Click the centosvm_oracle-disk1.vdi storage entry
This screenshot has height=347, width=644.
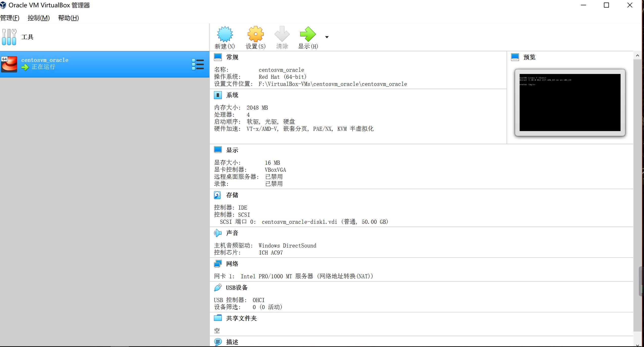[x=299, y=222]
